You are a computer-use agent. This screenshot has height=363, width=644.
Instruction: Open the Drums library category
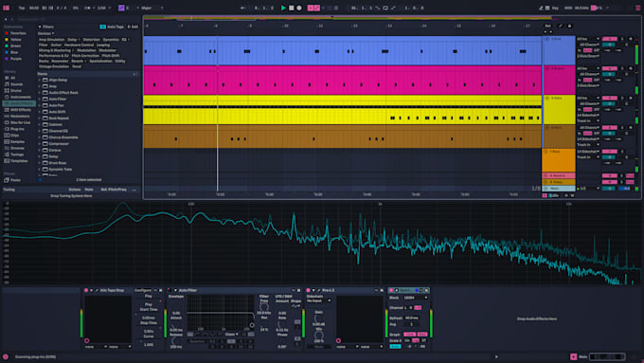13,90
